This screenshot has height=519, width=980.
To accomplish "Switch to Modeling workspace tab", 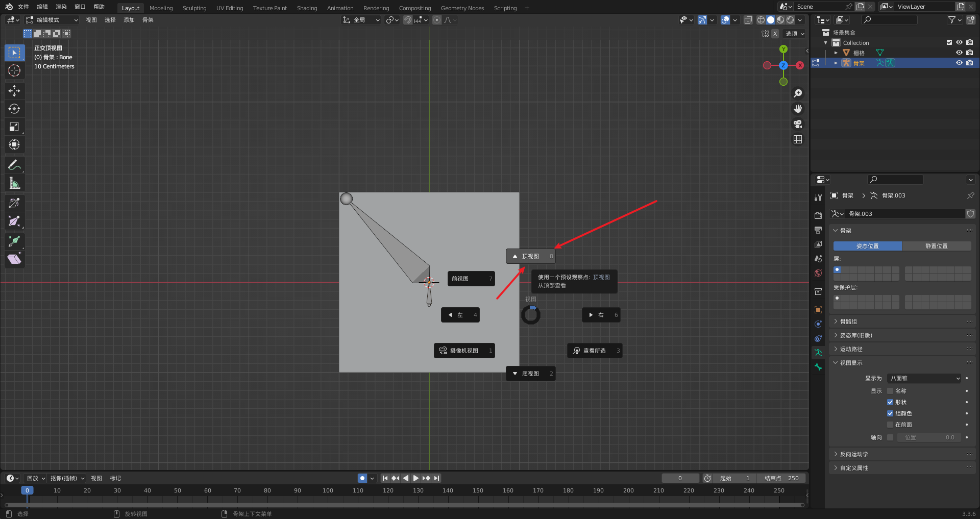I will pyautogui.click(x=161, y=8).
